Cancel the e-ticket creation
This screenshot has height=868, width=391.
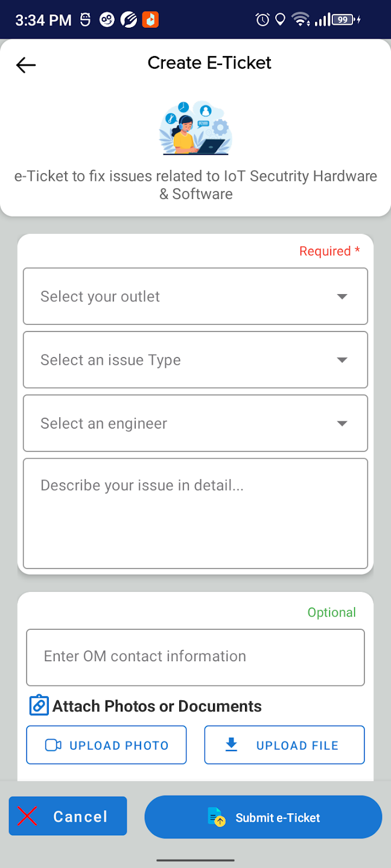(68, 816)
